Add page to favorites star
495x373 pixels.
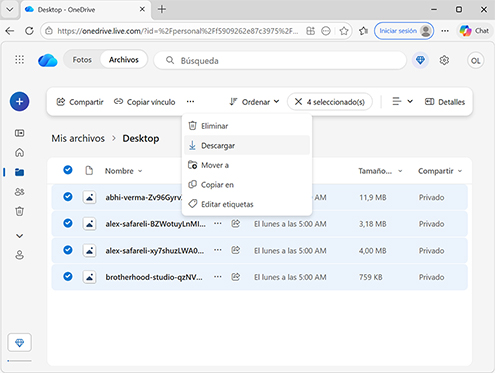(x=344, y=31)
